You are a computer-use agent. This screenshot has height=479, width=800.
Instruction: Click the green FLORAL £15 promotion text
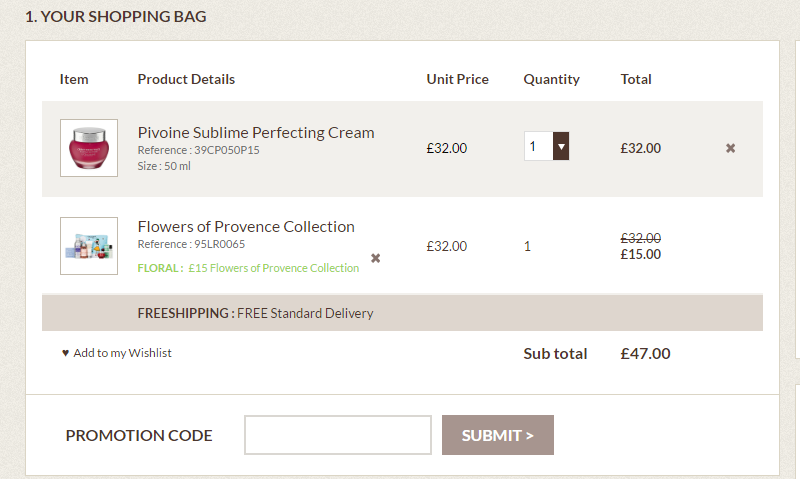pyautogui.click(x=248, y=268)
